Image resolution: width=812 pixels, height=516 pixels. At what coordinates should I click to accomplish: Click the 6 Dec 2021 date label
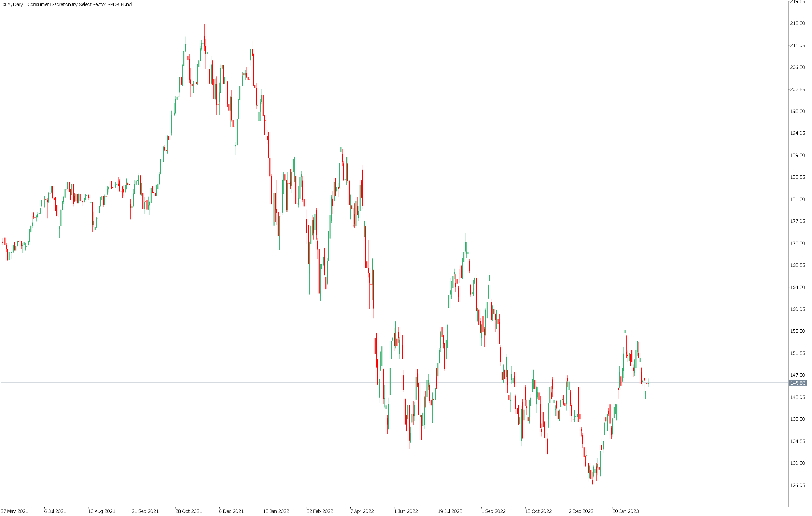(232, 511)
